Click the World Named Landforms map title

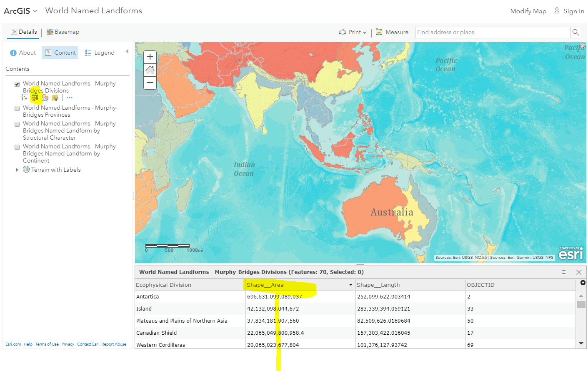point(94,11)
